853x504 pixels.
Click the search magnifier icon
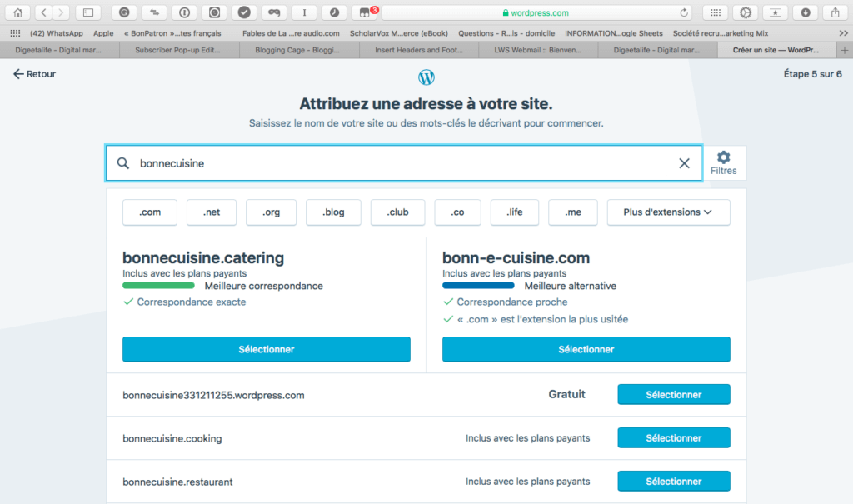click(123, 163)
